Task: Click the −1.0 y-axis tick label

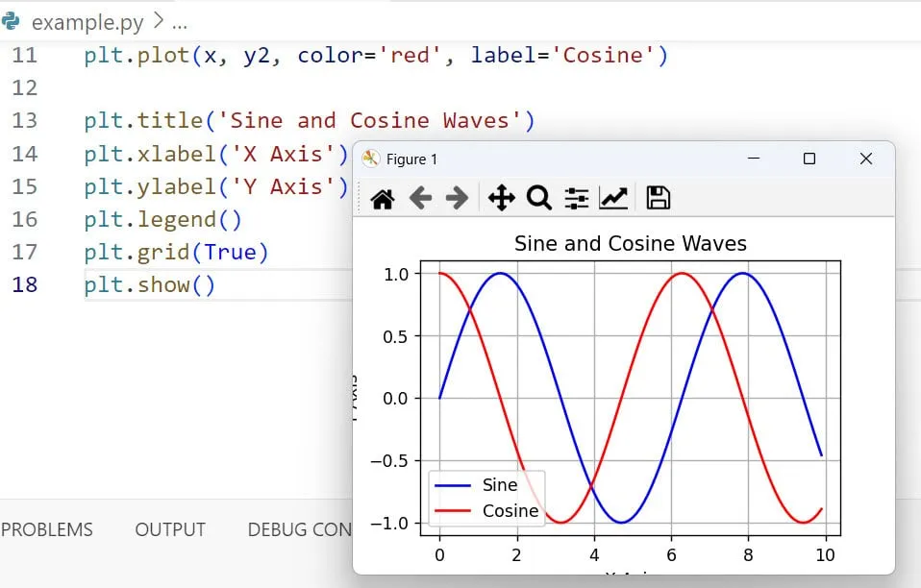Action: (x=389, y=524)
